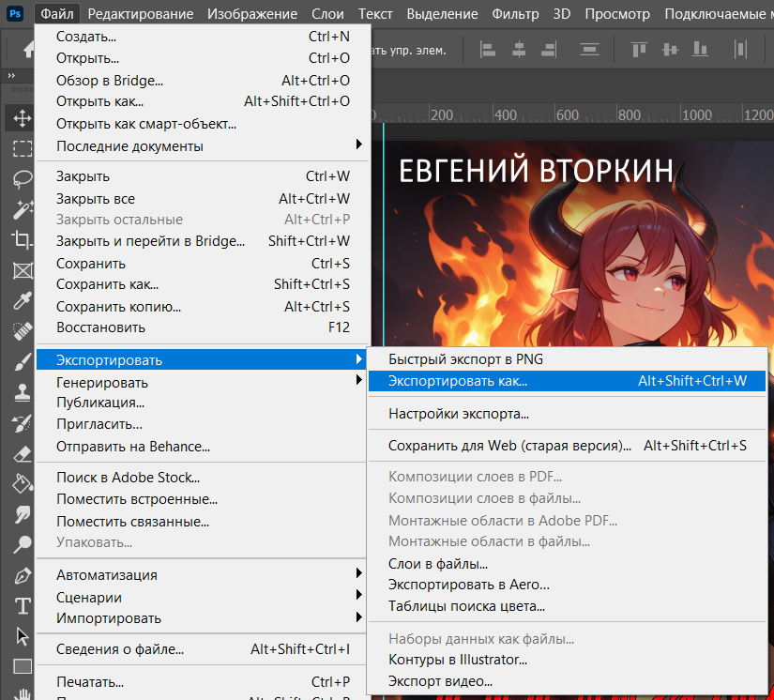Switch to the Pen tool
Image resolution: width=774 pixels, height=700 pixels.
coord(22,574)
